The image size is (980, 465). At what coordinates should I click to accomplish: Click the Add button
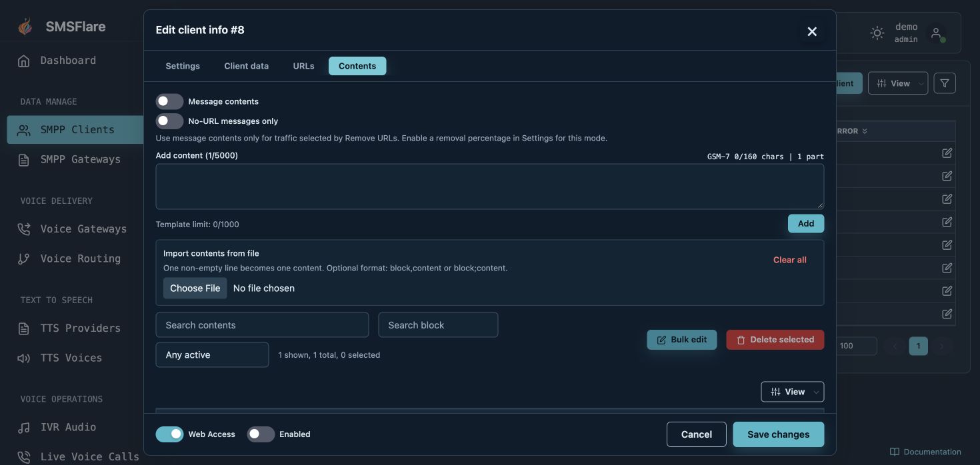[x=806, y=224]
